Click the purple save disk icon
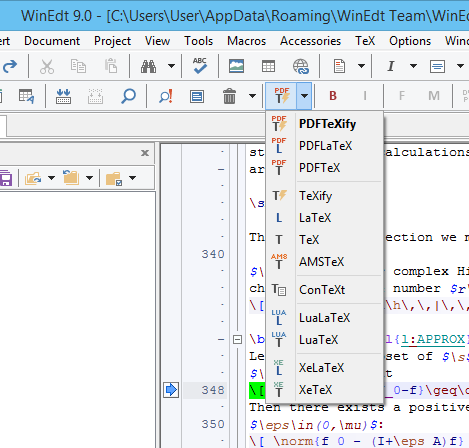This screenshot has width=469, height=448. (5, 178)
